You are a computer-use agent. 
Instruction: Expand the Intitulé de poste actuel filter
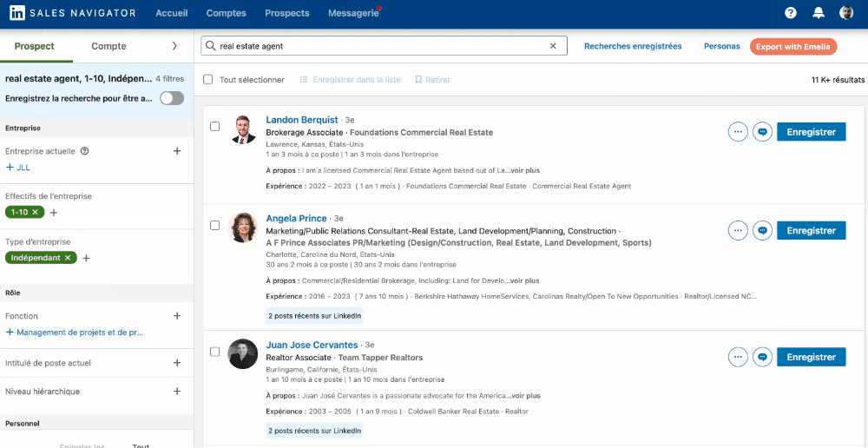[177, 363]
